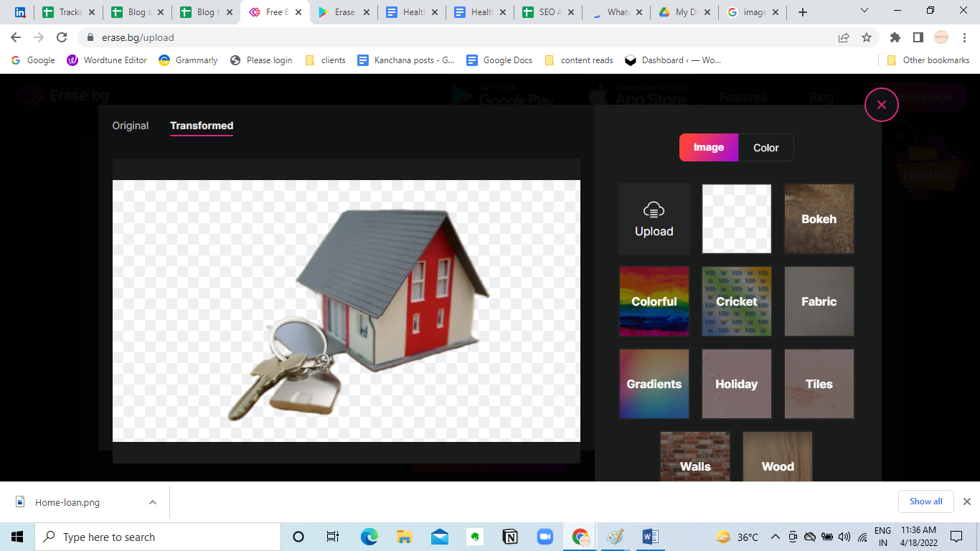Open the Bokeh background category
Viewport: 980px width, 551px height.
(x=819, y=219)
